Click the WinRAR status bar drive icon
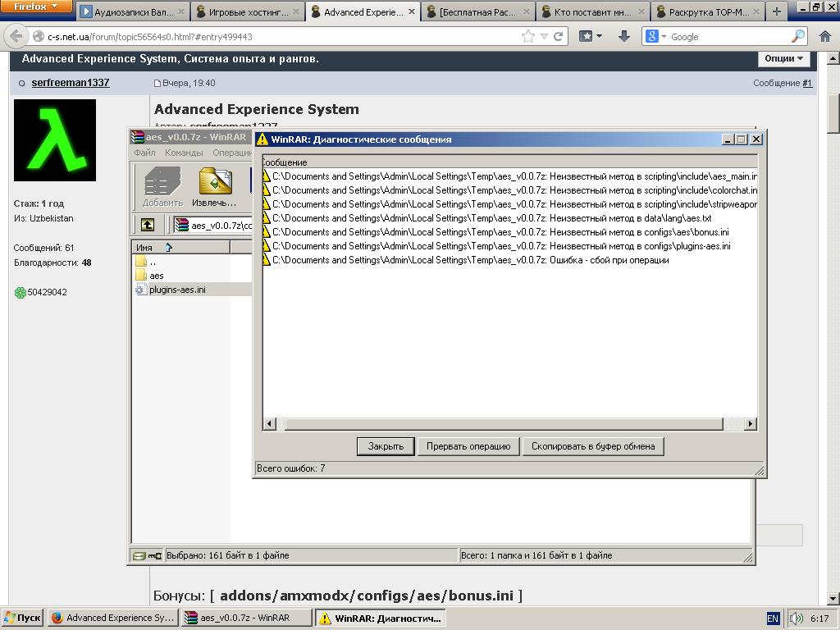 (139, 555)
